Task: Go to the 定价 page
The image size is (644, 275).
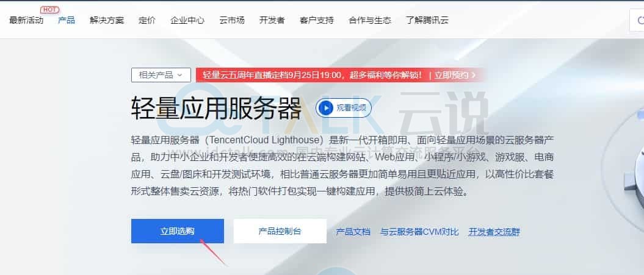Action: pos(147,20)
